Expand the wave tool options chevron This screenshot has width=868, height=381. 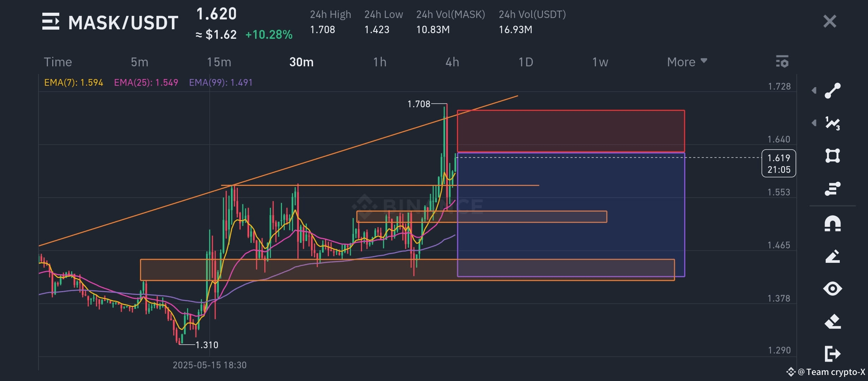[814, 123]
